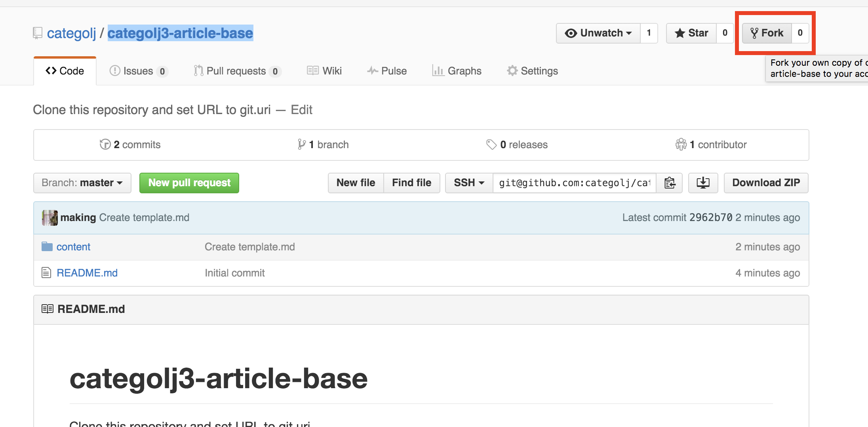
Task: Toggle Unwatch for this repository
Action: [x=598, y=33]
